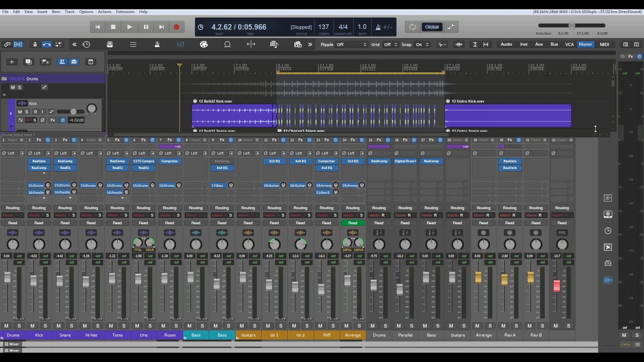This screenshot has height=362, width=644.
Task: Select the 12 Outro Kick.wav clip
Action: coord(508,116)
